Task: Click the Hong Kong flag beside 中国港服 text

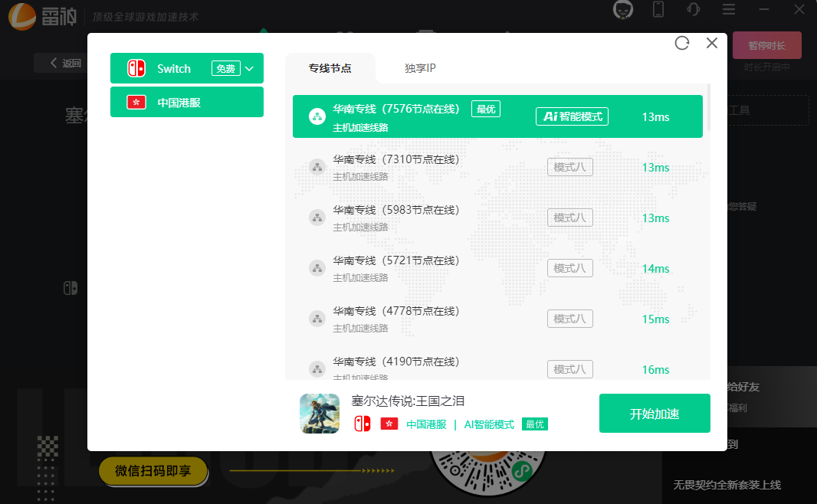Action: pyautogui.click(x=389, y=424)
